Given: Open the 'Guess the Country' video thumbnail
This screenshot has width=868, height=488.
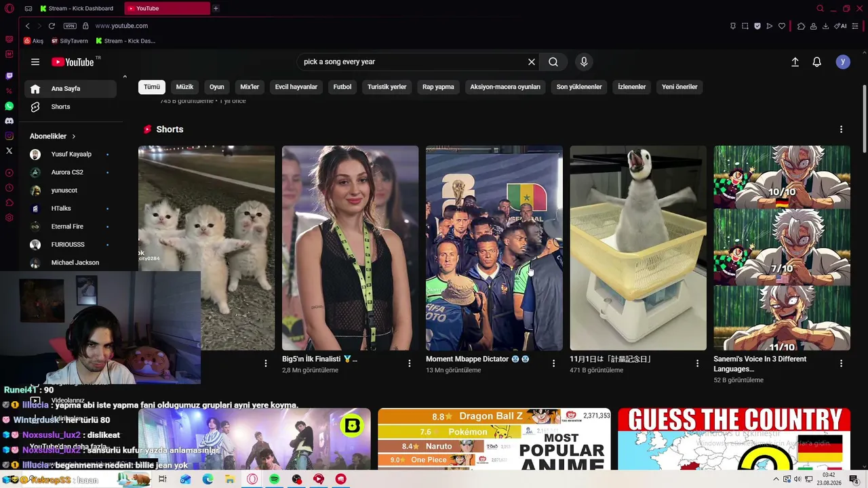Looking at the screenshot, I should click(x=734, y=439).
